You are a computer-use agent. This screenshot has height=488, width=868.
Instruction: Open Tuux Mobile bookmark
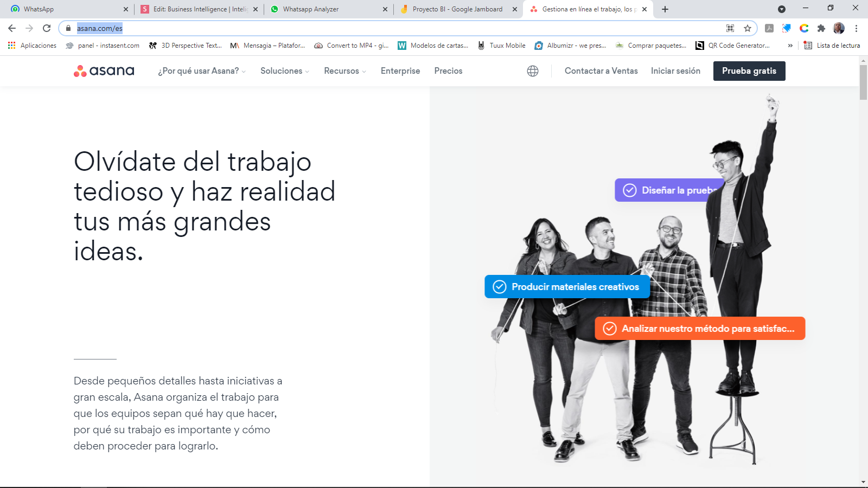pos(501,46)
